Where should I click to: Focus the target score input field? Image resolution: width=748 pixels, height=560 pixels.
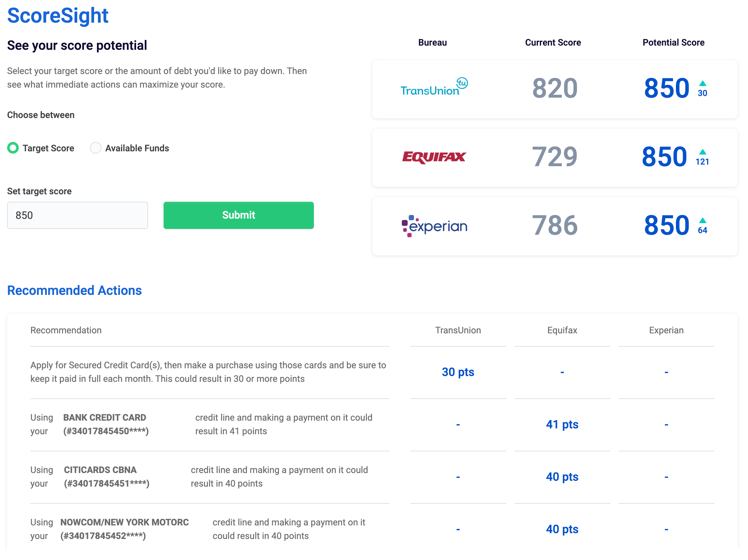pos(78,215)
